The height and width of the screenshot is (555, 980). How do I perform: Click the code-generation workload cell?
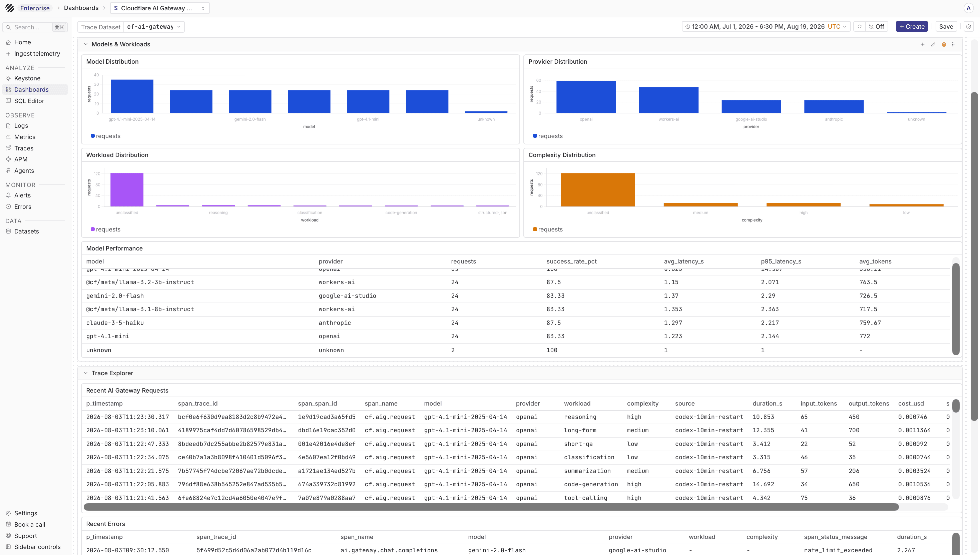[591, 485]
